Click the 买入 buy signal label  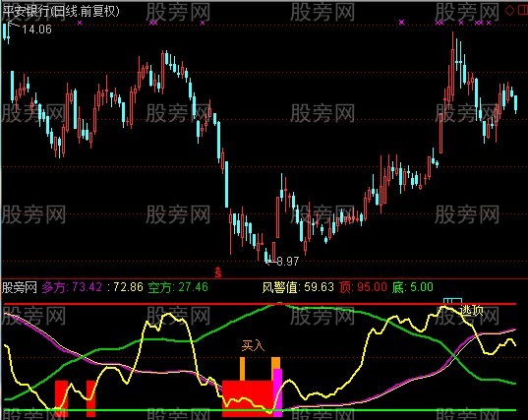(x=253, y=345)
